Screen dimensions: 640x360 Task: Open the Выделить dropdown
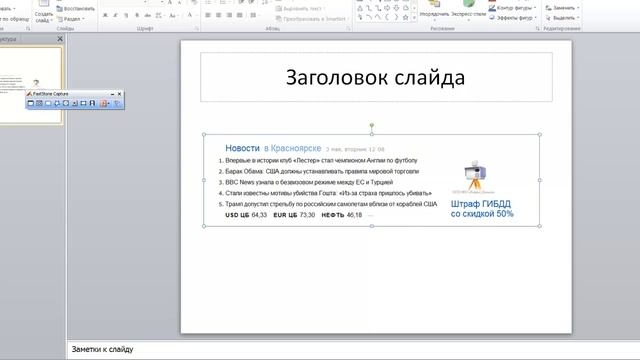click(x=562, y=18)
